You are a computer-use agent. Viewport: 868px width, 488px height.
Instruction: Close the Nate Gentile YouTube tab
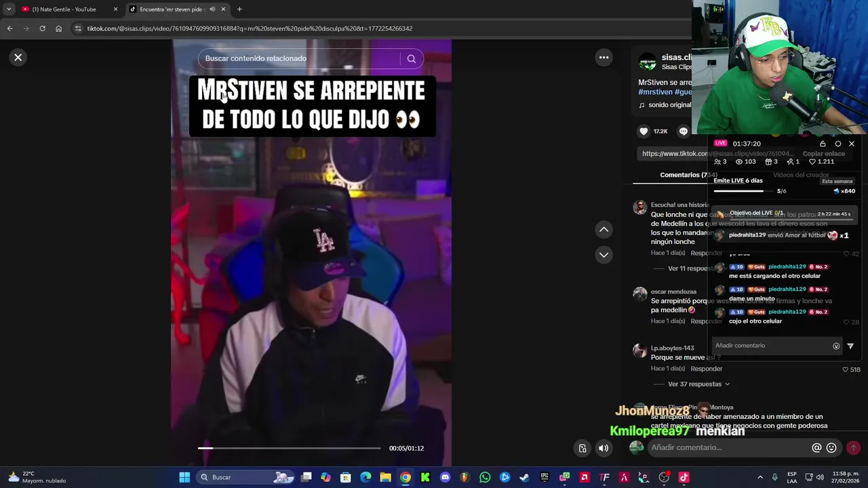click(x=115, y=9)
